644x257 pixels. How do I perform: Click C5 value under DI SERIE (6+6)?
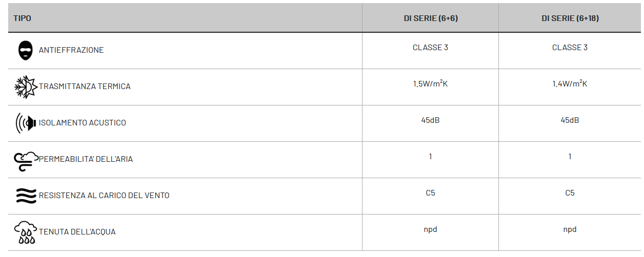pyautogui.click(x=431, y=193)
